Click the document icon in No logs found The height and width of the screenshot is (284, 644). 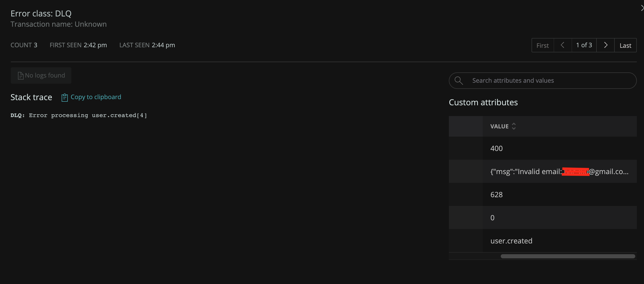[x=21, y=76]
